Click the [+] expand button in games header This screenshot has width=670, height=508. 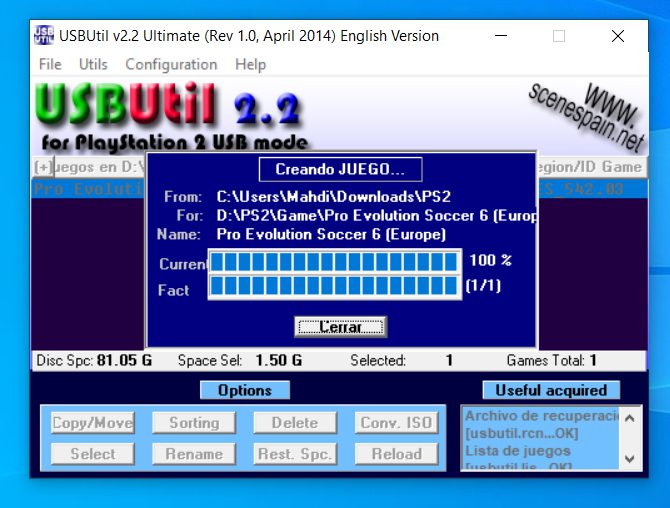point(43,167)
